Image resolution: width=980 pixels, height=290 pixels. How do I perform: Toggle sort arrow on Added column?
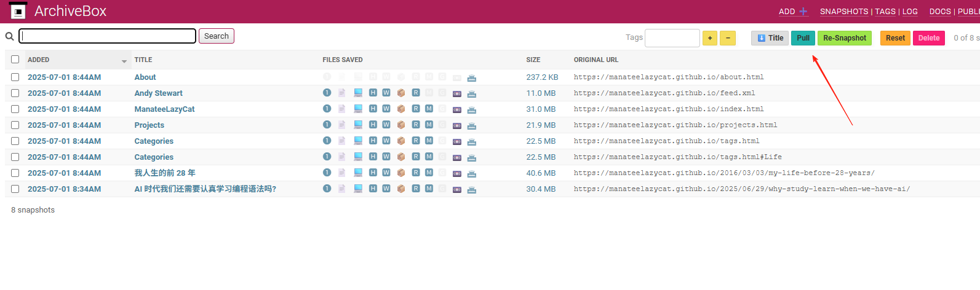tap(124, 61)
